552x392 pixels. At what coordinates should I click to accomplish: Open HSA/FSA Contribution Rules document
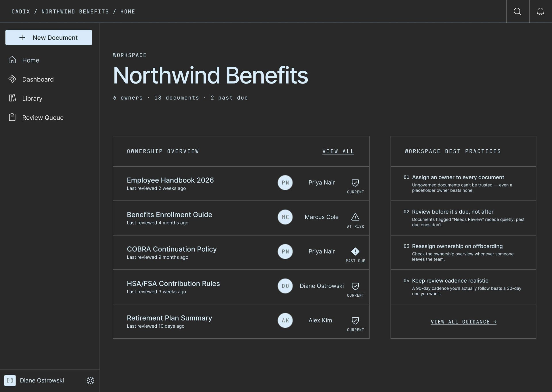(x=173, y=283)
